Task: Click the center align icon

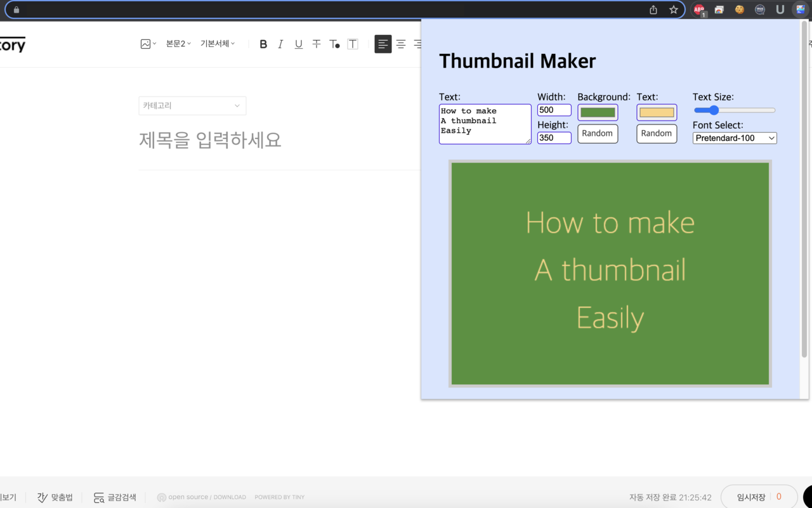Action: (x=401, y=44)
